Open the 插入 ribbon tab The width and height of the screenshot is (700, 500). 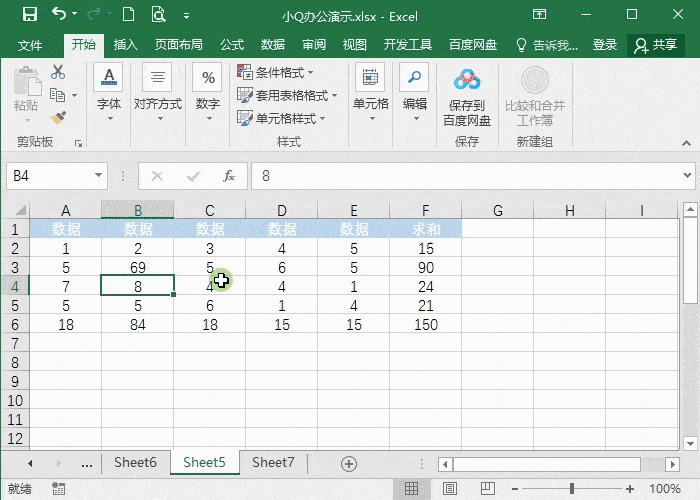[x=125, y=45]
